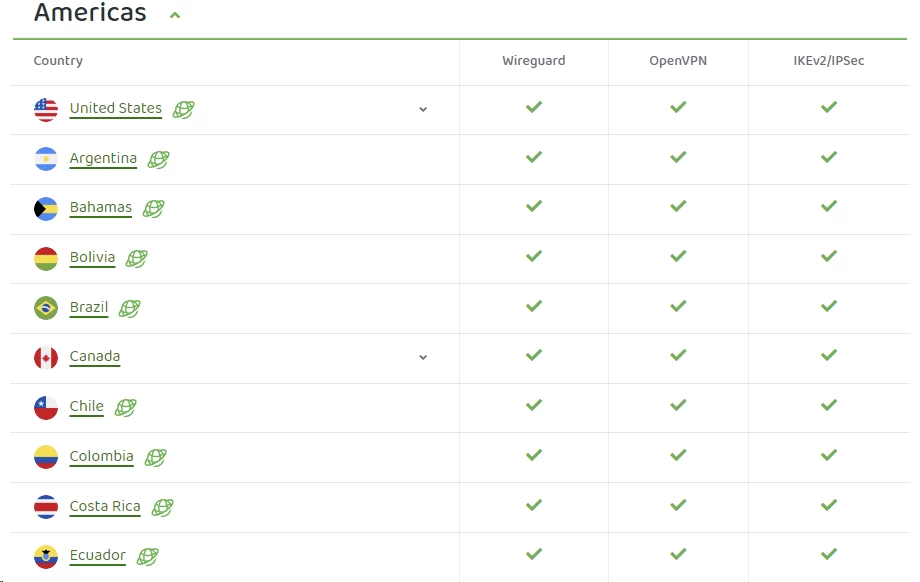This screenshot has height=582, width=920.
Task: Click the OpenVPN column header
Action: tap(678, 60)
